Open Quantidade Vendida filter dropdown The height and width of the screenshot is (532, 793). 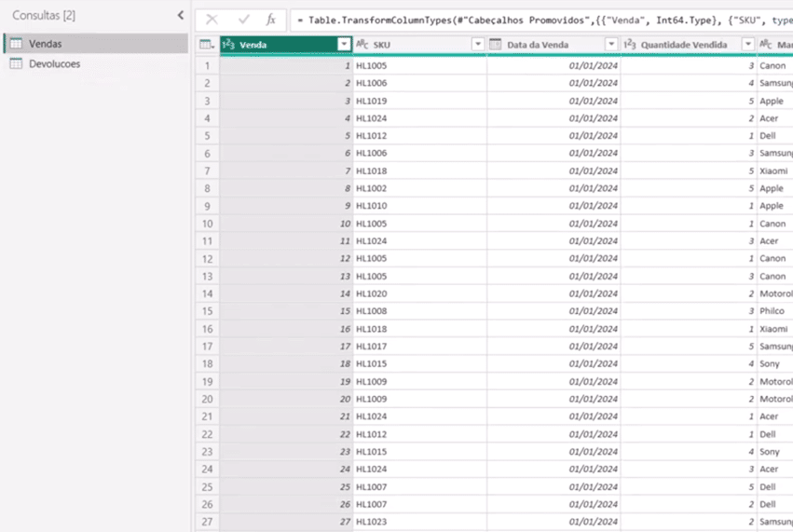[748, 45]
